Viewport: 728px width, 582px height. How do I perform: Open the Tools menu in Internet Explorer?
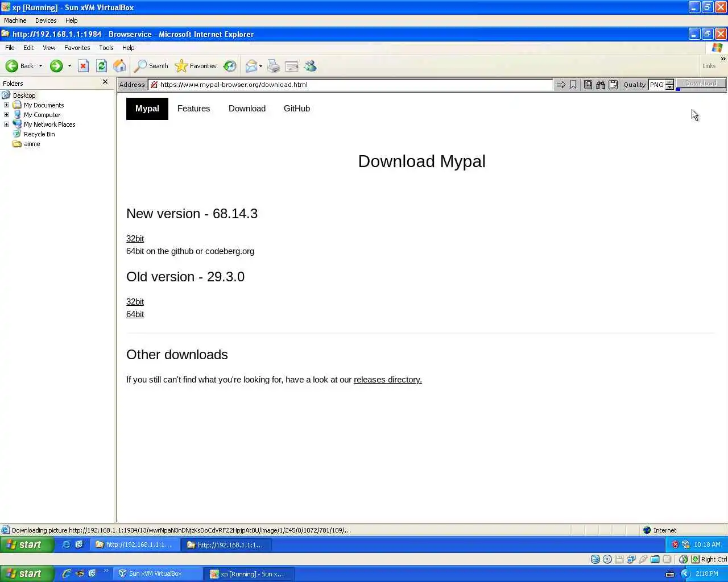[x=106, y=48]
